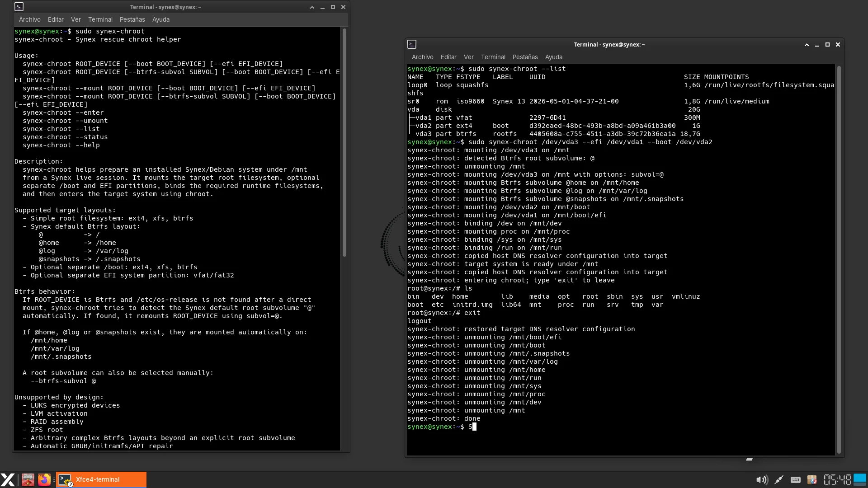
Task: Click 'restored target DNS resolver configuration' line
Action: click(521, 329)
